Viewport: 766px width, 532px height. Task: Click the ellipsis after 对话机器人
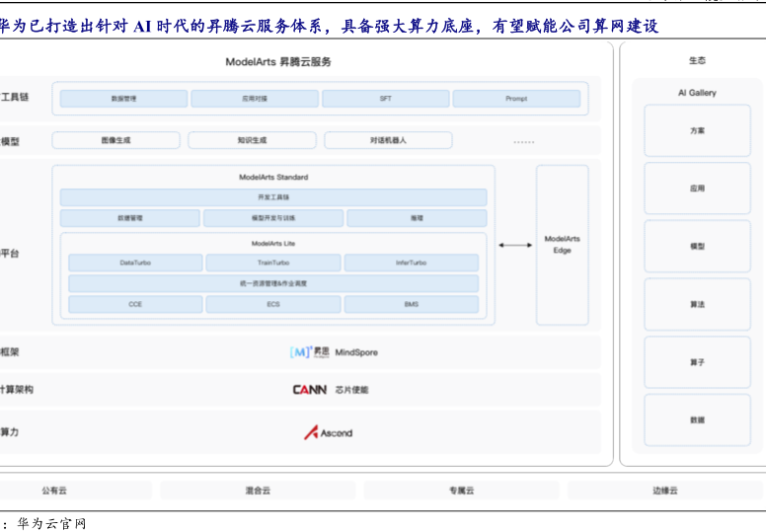pyautogui.click(x=524, y=142)
